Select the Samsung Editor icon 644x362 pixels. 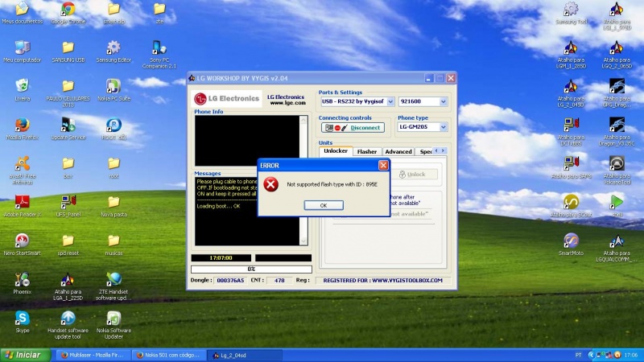114,52
